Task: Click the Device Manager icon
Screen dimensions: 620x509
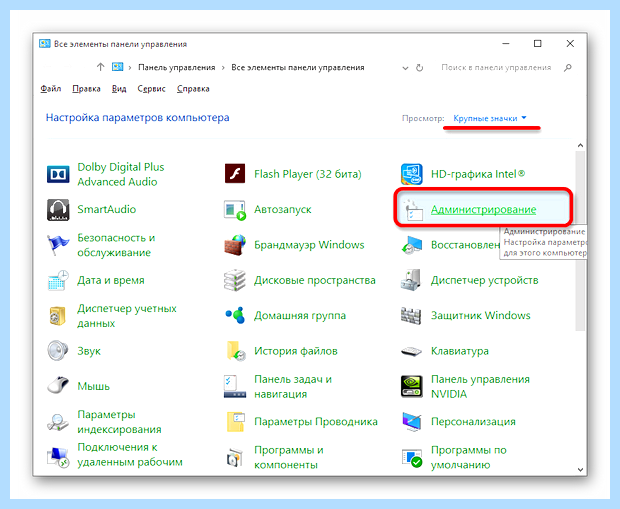Action: [412, 280]
